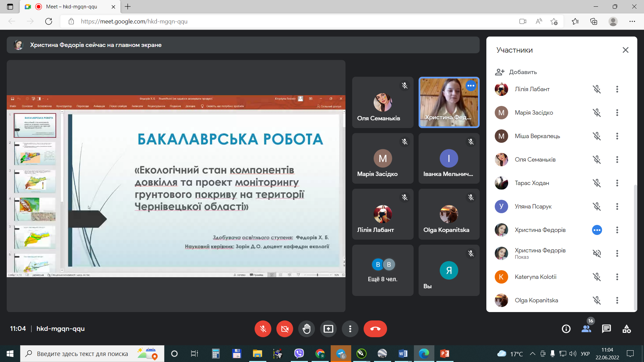This screenshot has width=644, height=362.
Task: Click Добавить to invite participants
Action: [523, 72]
